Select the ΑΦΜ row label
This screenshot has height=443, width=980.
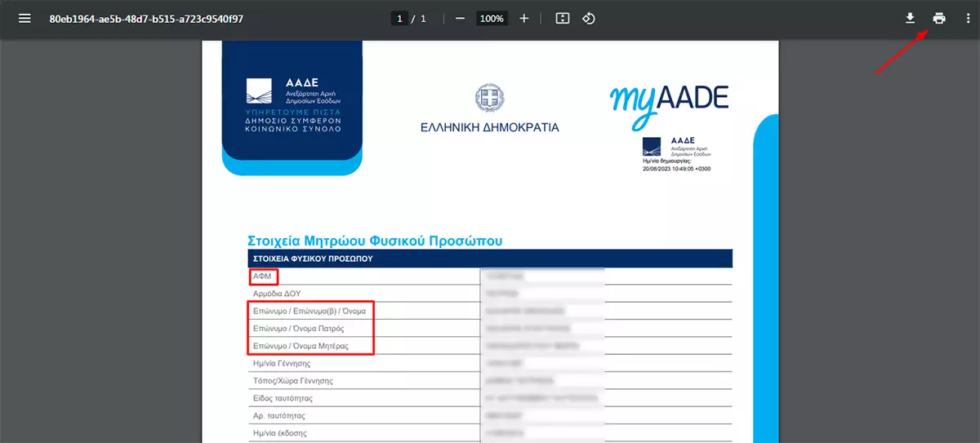(263, 277)
